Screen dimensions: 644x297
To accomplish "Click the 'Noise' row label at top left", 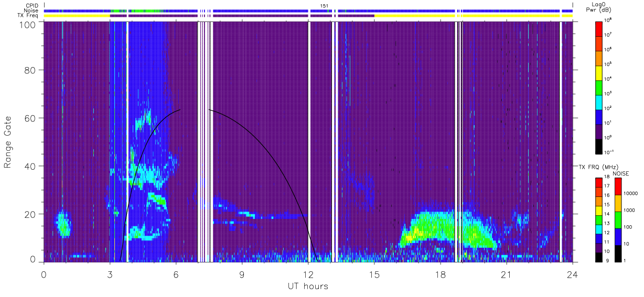I will click(x=31, y=10).
